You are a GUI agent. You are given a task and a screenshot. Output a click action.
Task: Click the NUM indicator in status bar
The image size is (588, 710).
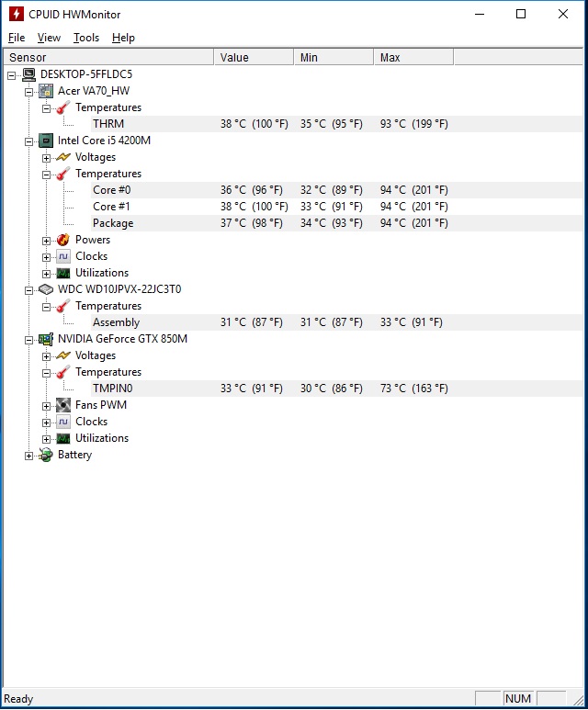point(518,699)
